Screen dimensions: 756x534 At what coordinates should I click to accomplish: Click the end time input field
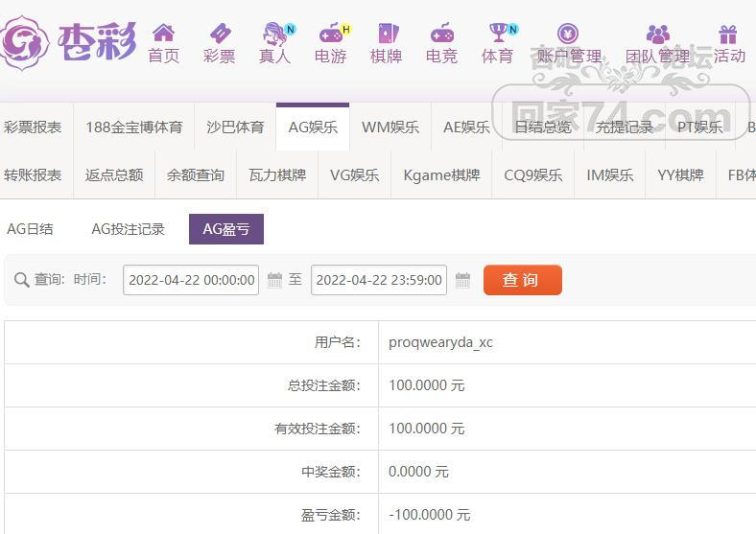pyautogui.click(x=379, y=280)
